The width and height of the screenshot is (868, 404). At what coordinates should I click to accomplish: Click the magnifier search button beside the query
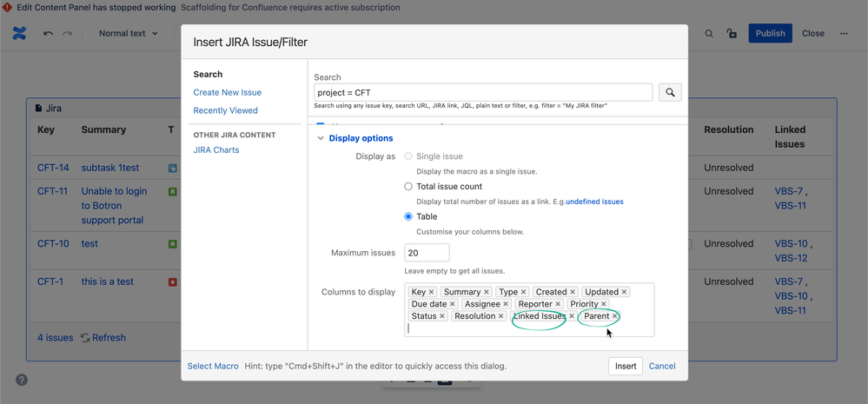[670, 92]
